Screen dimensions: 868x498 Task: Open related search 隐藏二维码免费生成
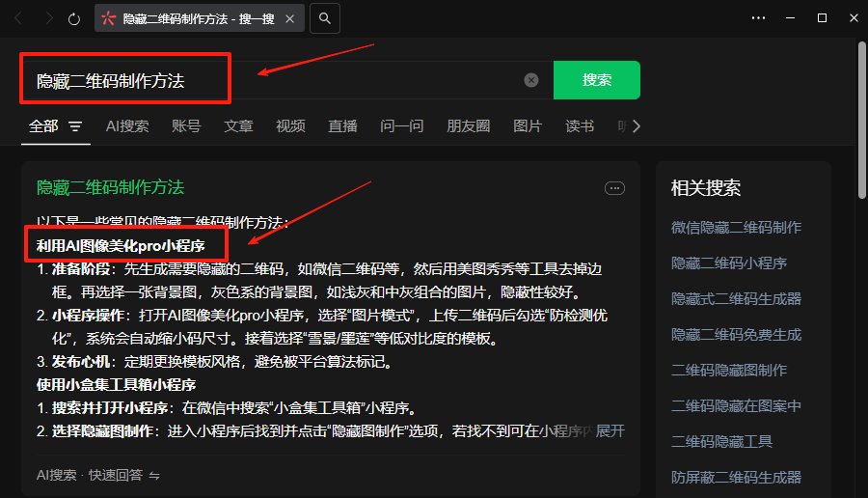coord(736,335)
